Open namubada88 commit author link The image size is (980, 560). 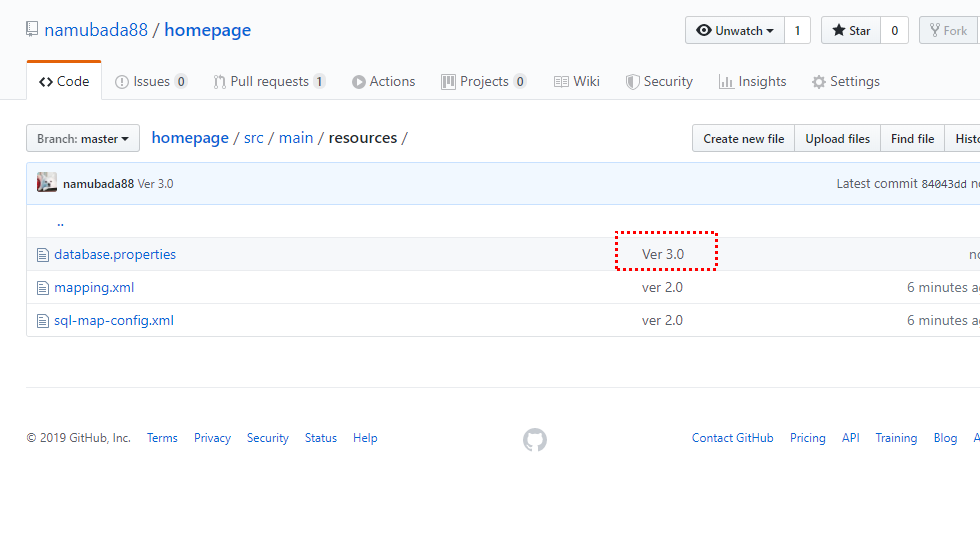click(98, 184)
